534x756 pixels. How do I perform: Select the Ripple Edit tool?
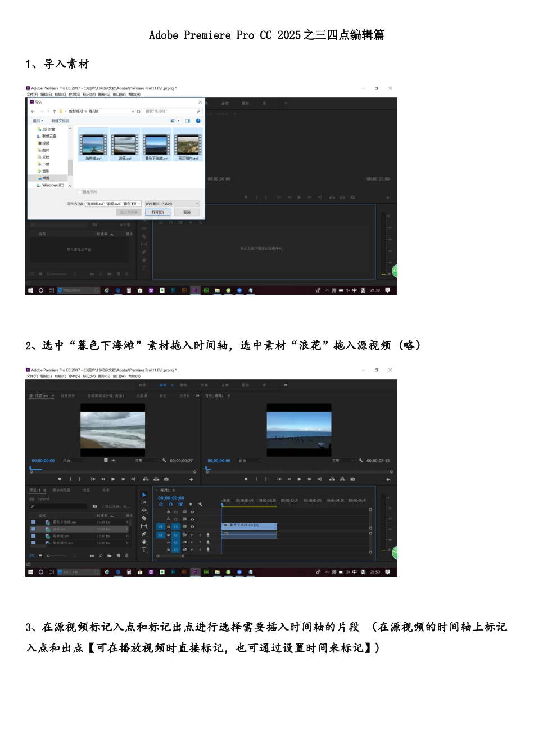[144, 510]
